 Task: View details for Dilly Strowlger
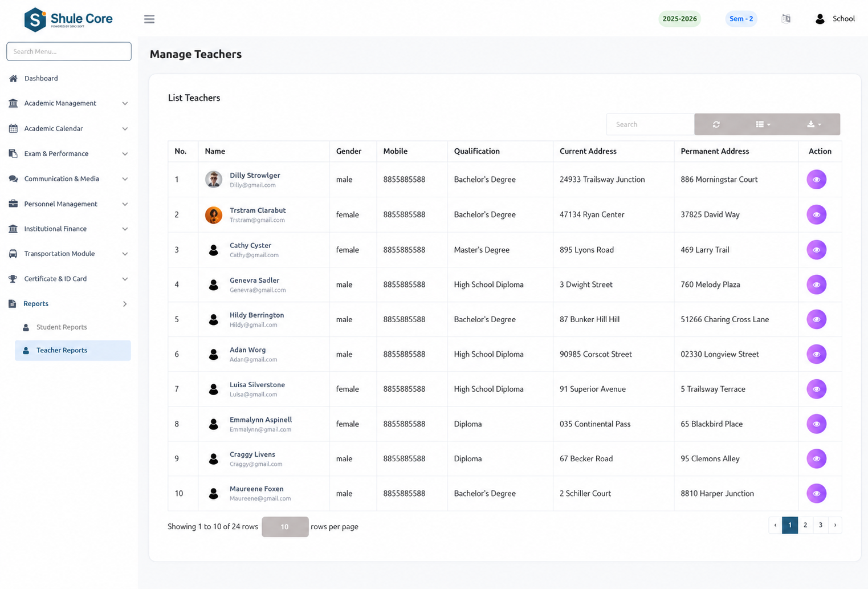816,180
